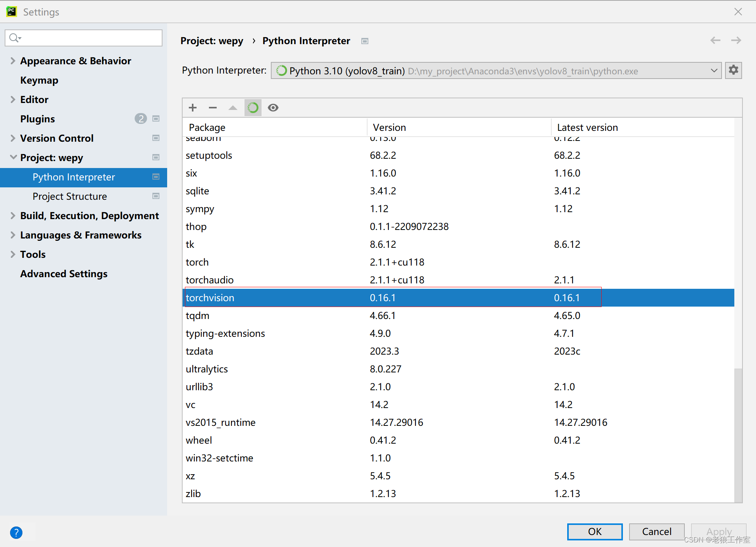756x547 pixels.
Task: Click the forward navigation arrow
Action: (736, 40)
